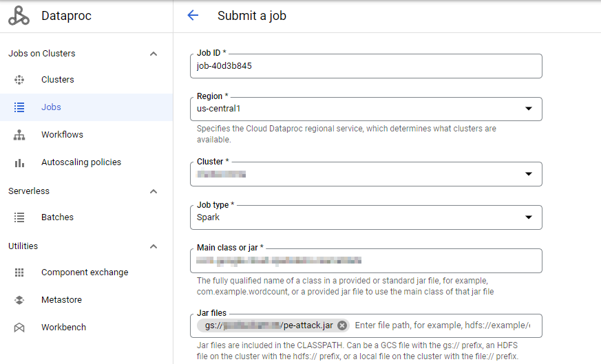
Task: Open Autoscaling policies page
Action: 81,162
